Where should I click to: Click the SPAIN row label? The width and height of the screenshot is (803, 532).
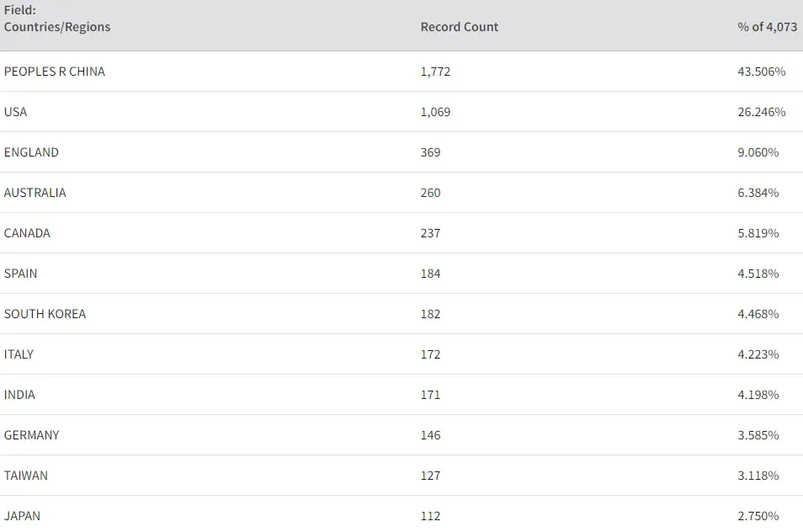[21, 274]
